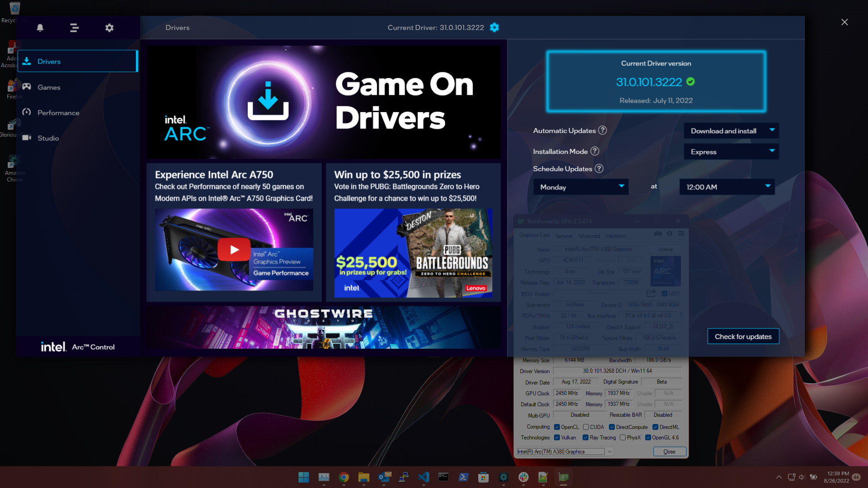Open PowerShell from the taskbar
The width and height of the screenshot is (868, 488).
click(463, 477)
